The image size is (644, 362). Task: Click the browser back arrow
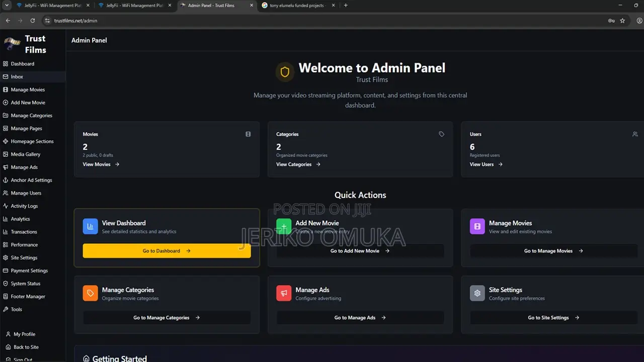pos(8,21)
